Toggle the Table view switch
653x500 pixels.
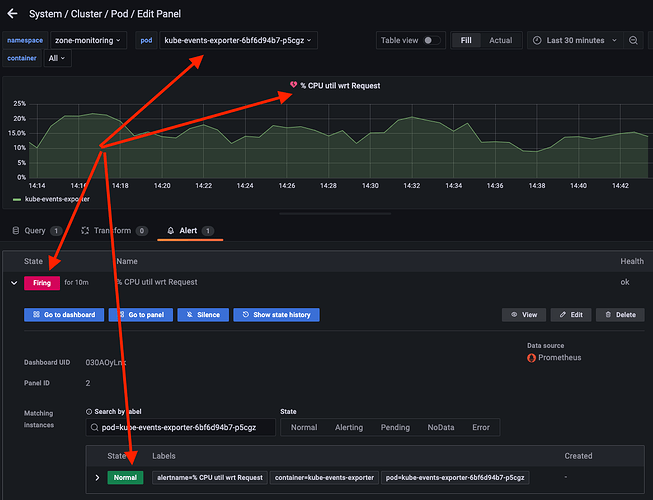pos(431,40)
